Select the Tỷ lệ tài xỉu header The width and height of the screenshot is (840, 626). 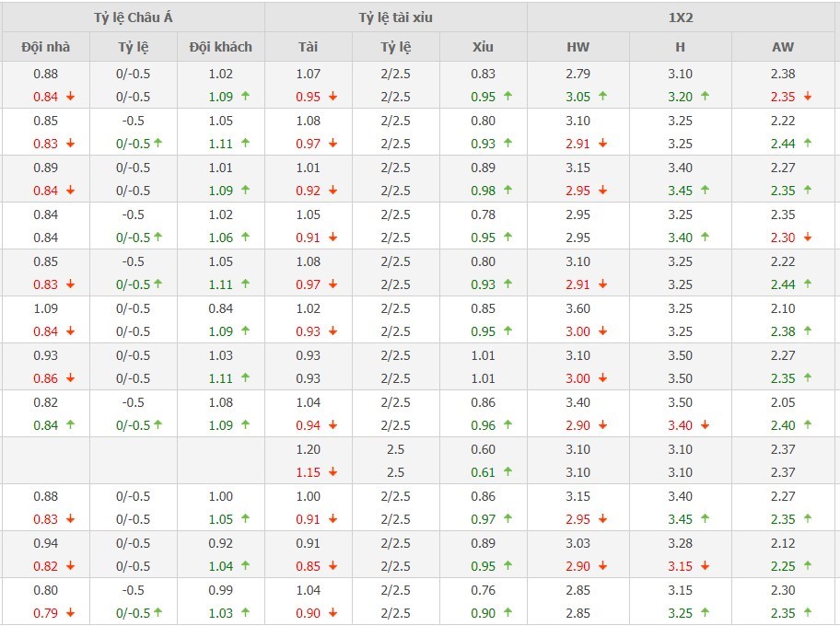coord(396,17)
